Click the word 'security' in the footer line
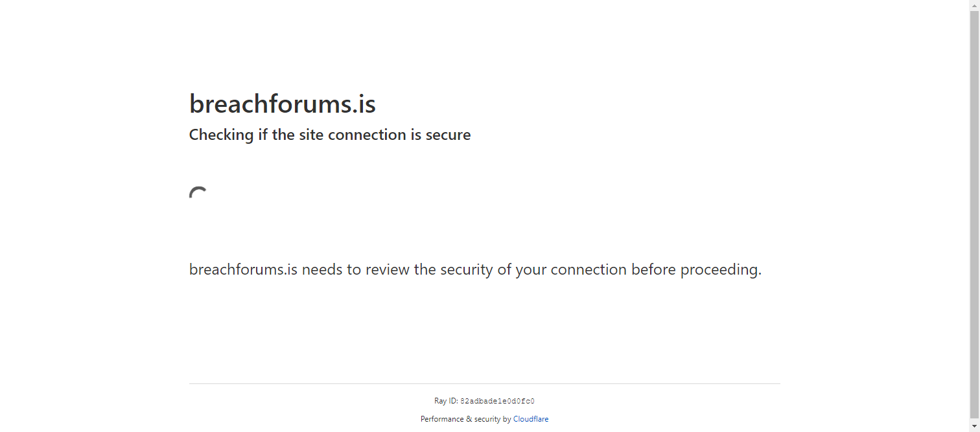Viewport: 980px width, 432px height. pyautogui.click(x=488, y=419)
